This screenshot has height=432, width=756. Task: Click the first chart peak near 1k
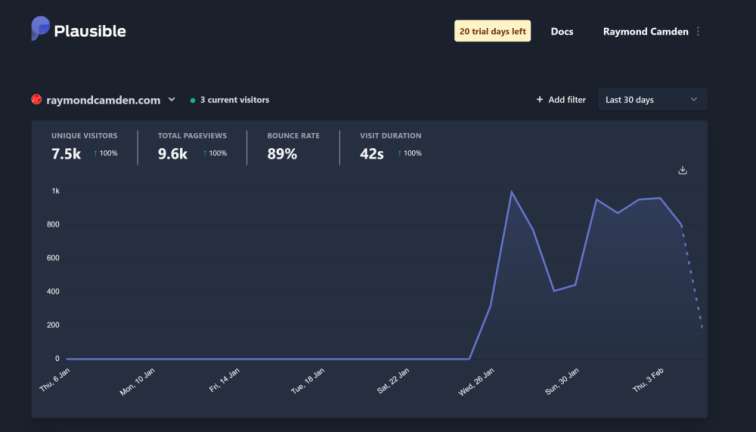click(511, 192)
